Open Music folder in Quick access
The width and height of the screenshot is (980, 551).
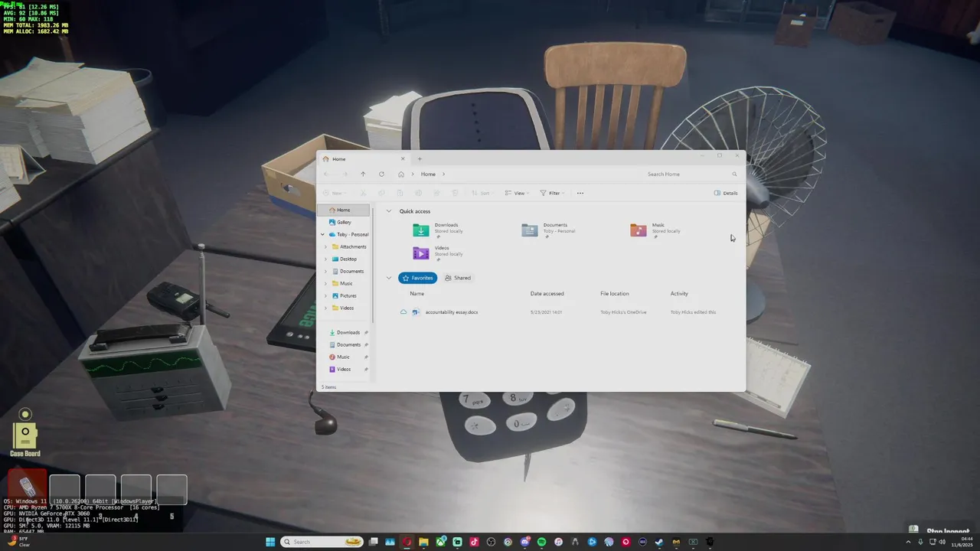[x=657, y=230]
